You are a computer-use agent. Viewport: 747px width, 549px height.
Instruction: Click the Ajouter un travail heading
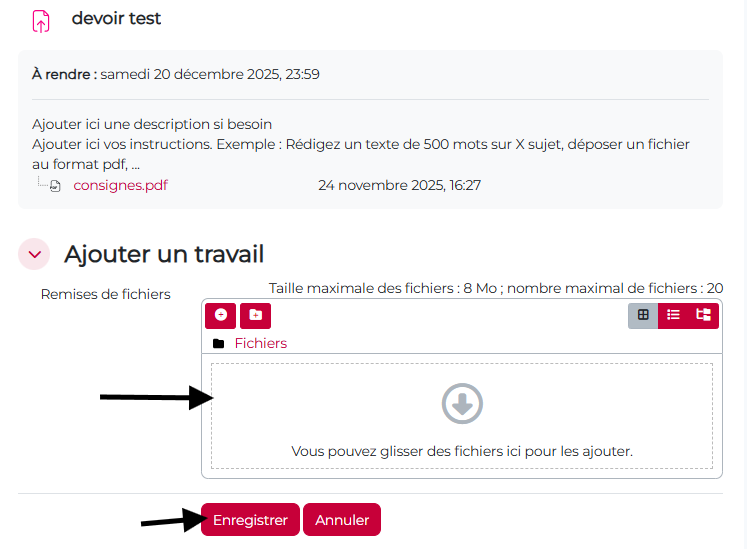click(x=164, y=254)
